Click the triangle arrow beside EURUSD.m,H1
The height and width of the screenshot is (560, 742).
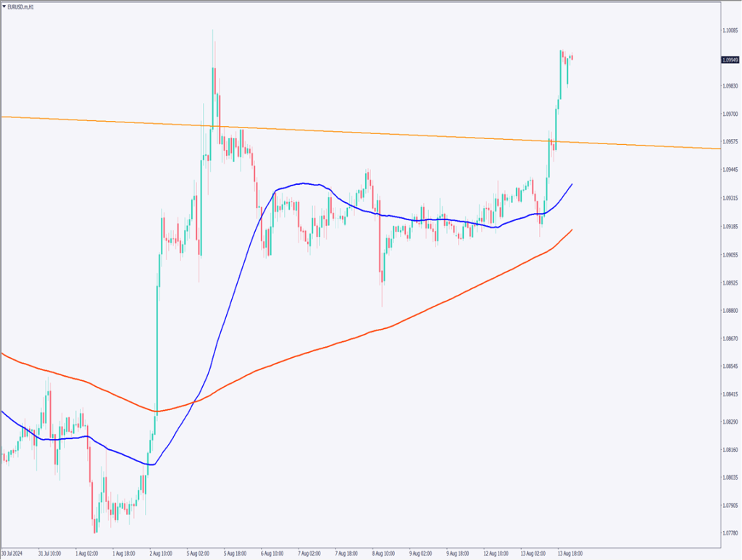tap(4, 6)
